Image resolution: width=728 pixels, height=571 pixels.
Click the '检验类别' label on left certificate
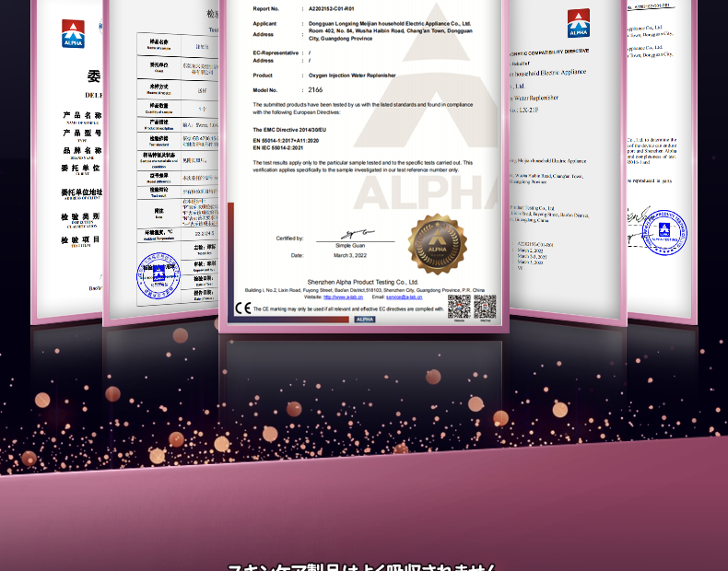tap(80, 216)
